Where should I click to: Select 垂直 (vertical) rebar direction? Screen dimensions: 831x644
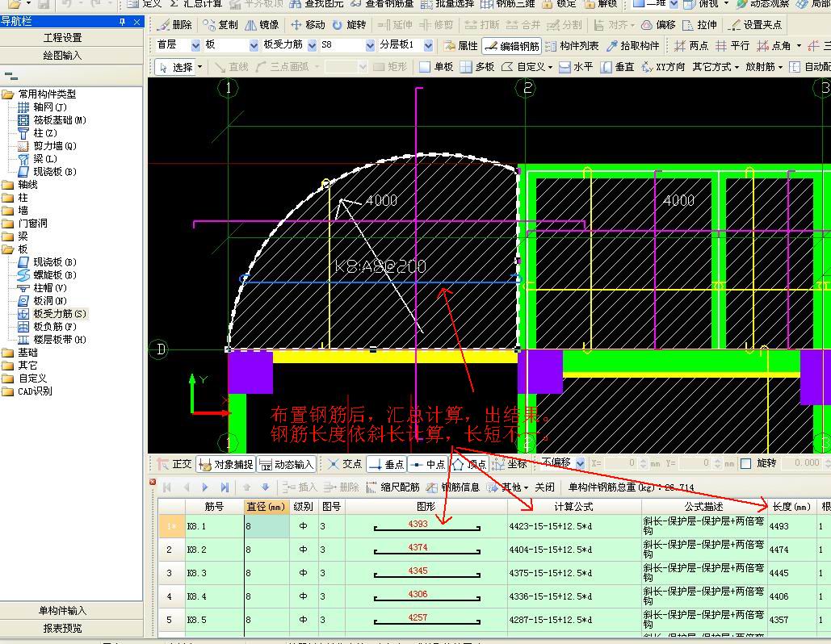pos(618,67)
